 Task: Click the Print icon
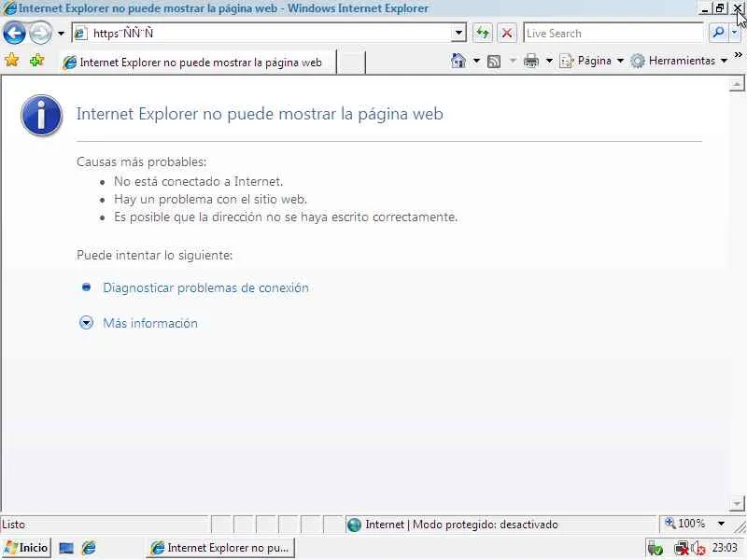(530, 61)
